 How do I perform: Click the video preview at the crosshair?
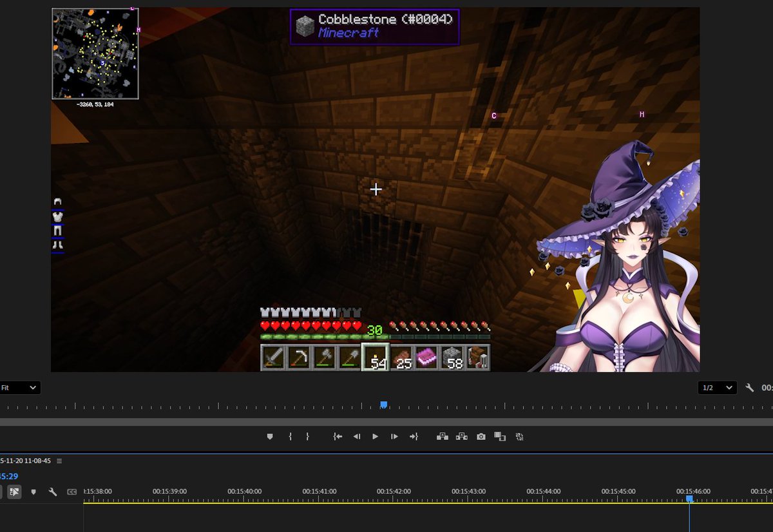click(376, 189)
